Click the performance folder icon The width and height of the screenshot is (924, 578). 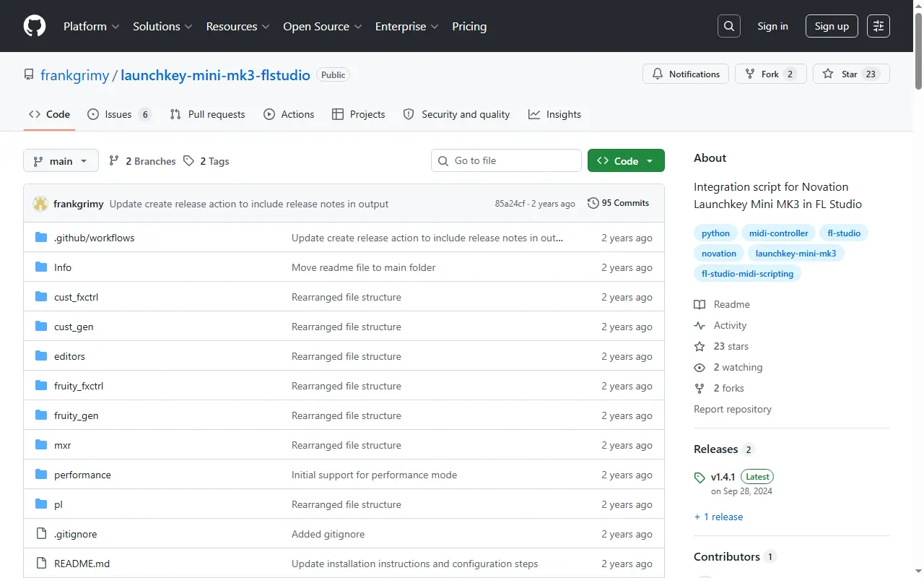[x=41, y=475]
